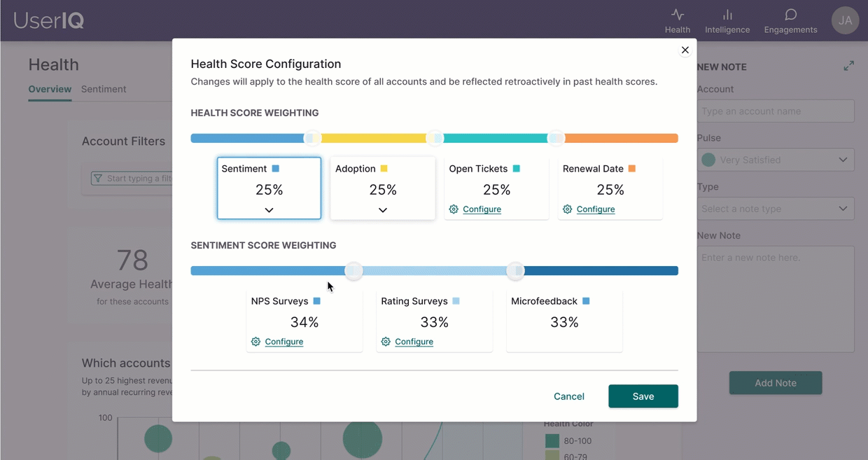
Task: Click the account filter search field
Action: [131, 179]
